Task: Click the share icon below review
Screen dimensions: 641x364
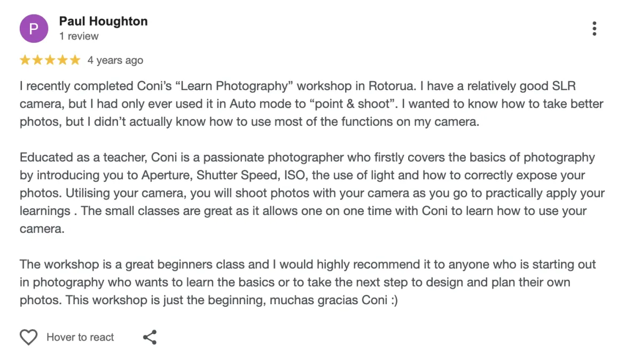Action: [150, 337]
